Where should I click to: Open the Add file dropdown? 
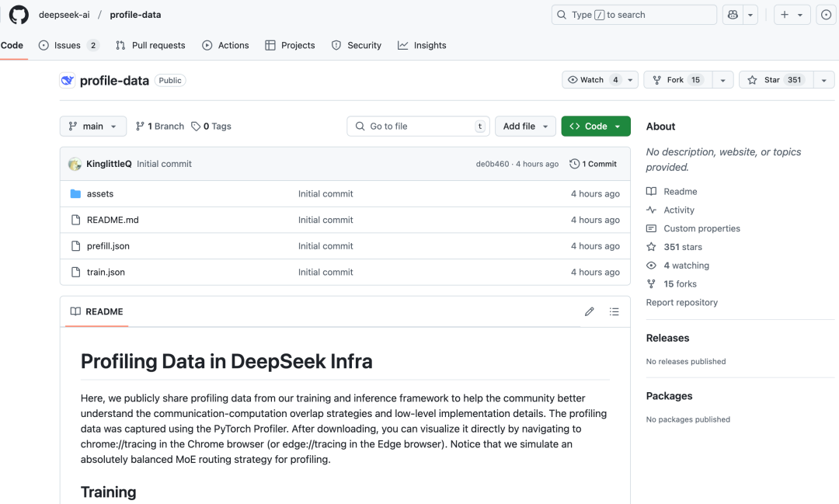coord(525,127)
